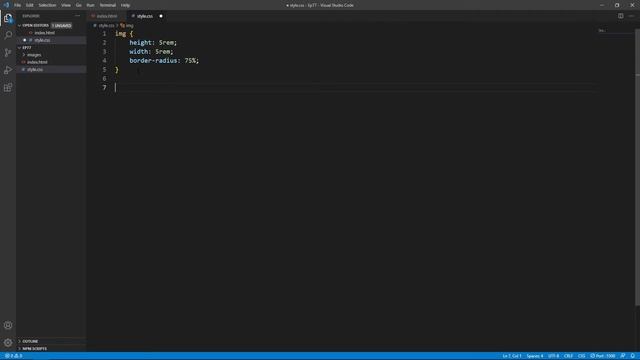The image size is (640, 360).
Task: Click the 'img {' selector line
Action: click(124, 33)
